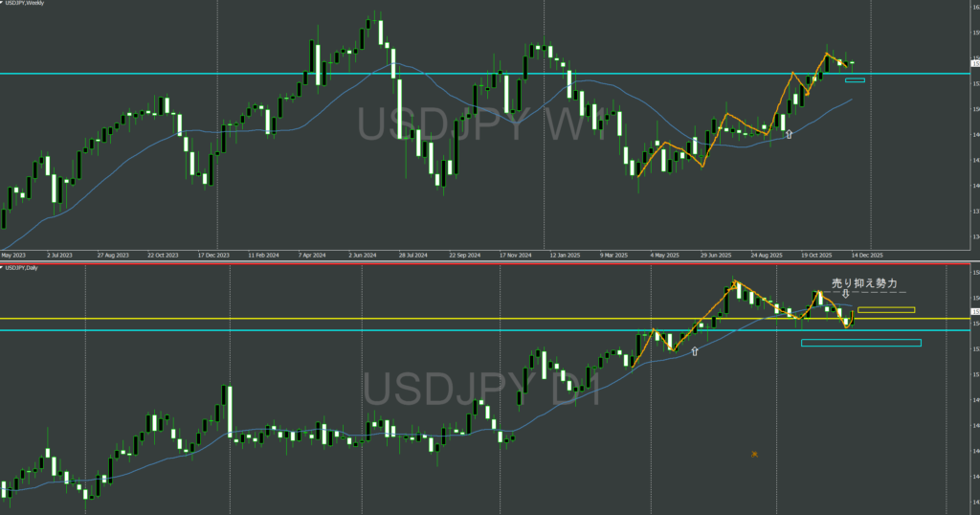Click the current price label on Weekly price scale

click(x=974, y=64)
